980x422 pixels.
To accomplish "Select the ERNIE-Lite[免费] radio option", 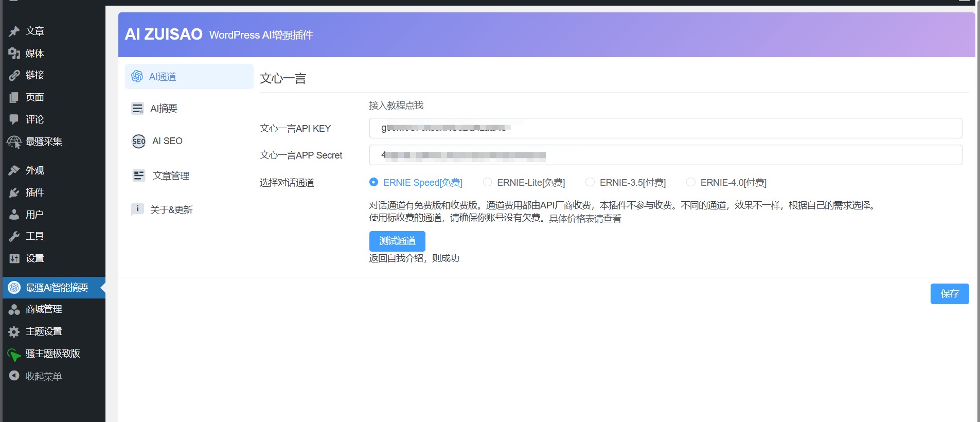I will [x=487, y=182].
